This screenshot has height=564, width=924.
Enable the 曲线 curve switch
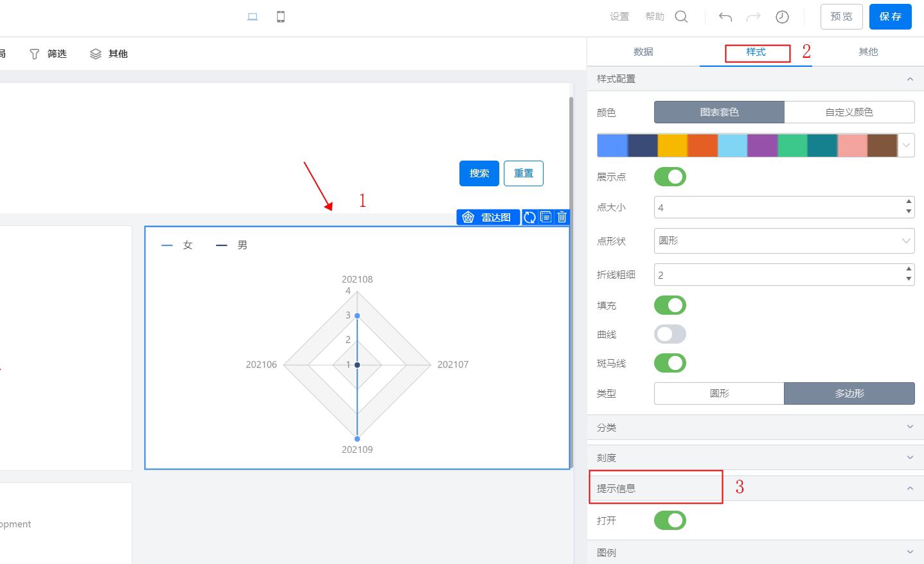point(670,334)
